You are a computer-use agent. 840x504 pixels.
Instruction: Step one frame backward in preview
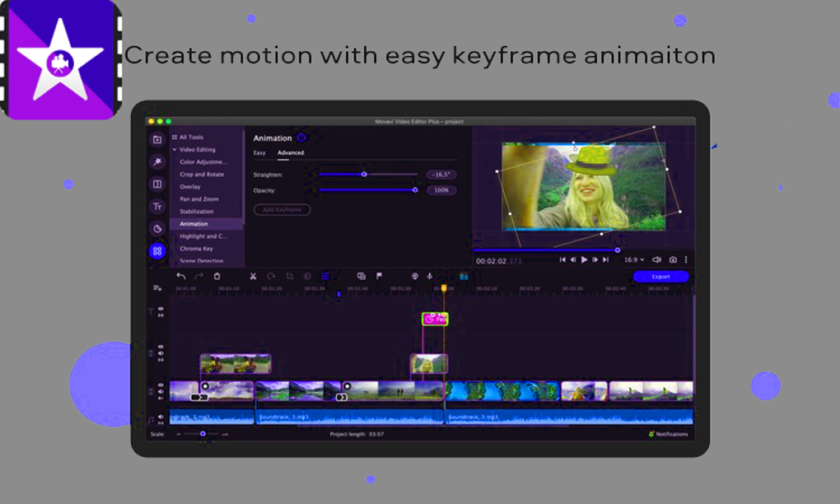(x=572, y=259)
